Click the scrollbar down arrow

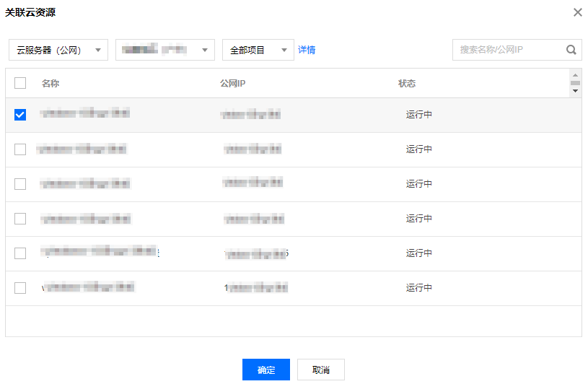575,91
